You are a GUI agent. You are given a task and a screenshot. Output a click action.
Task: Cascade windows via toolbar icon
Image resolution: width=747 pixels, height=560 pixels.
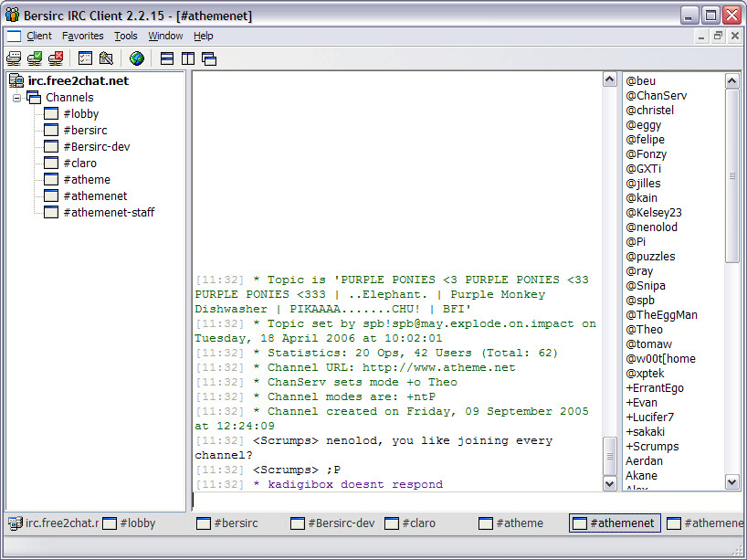click(208, 58)
